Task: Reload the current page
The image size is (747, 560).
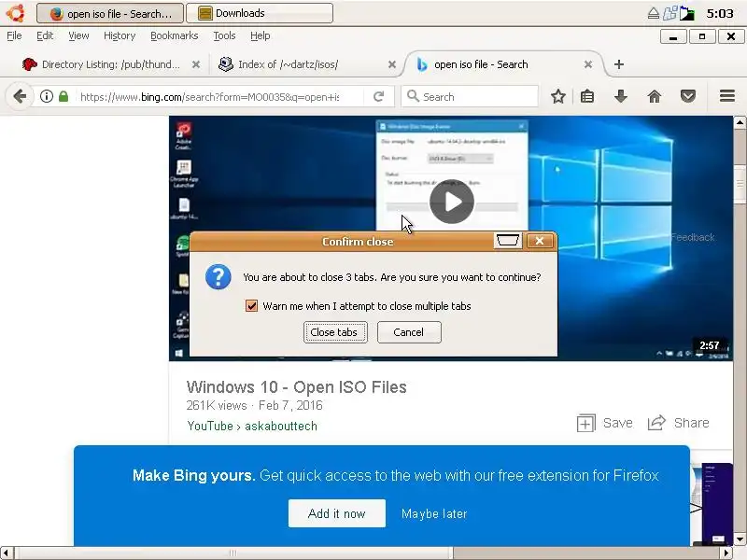Action: [x=379, y=97]
